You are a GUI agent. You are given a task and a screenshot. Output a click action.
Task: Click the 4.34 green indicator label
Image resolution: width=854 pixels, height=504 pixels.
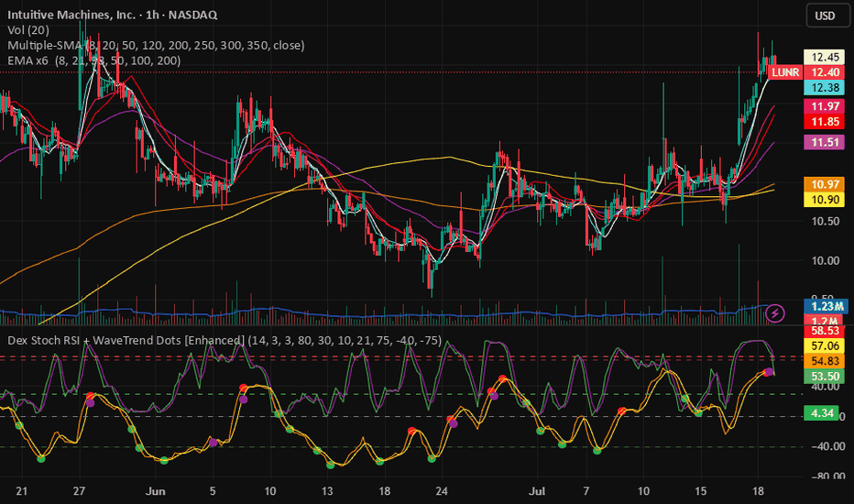pyautogui.click(x=822, y=413)
